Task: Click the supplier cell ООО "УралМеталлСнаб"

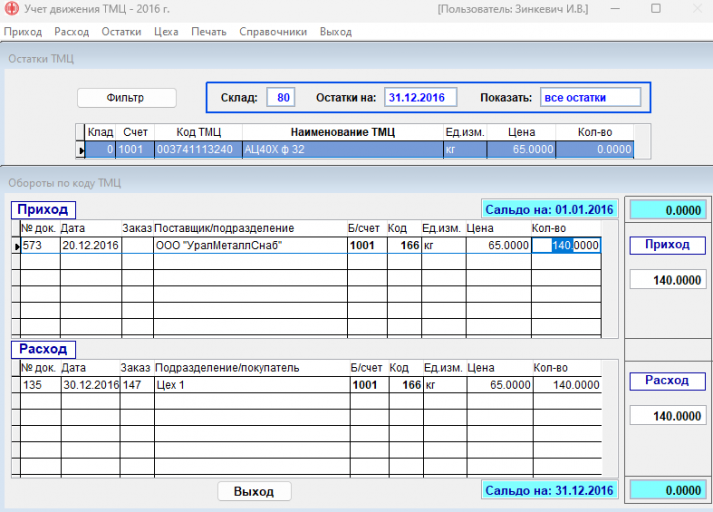Action: click(251, 246)
